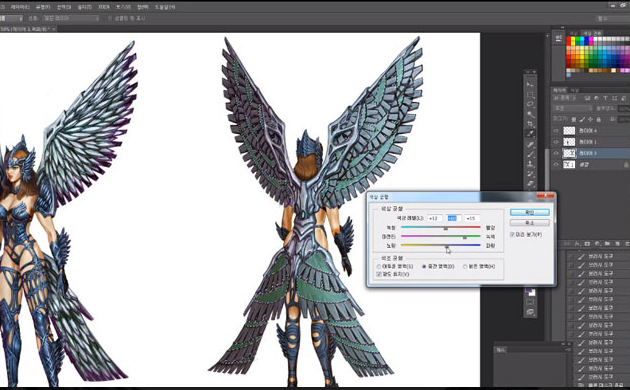Filter layers by type (T) icon
The height and width of the screenshot is (390, 630).
tap(605, 98)
